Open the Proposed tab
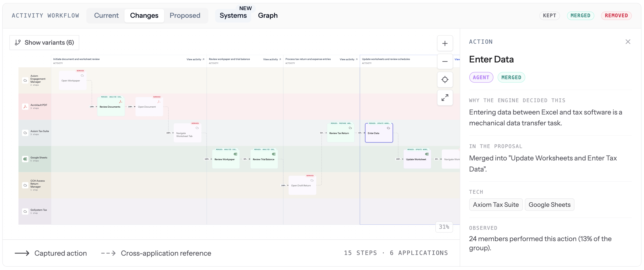This screenshot has width=644, height=270. coord(185,16)
